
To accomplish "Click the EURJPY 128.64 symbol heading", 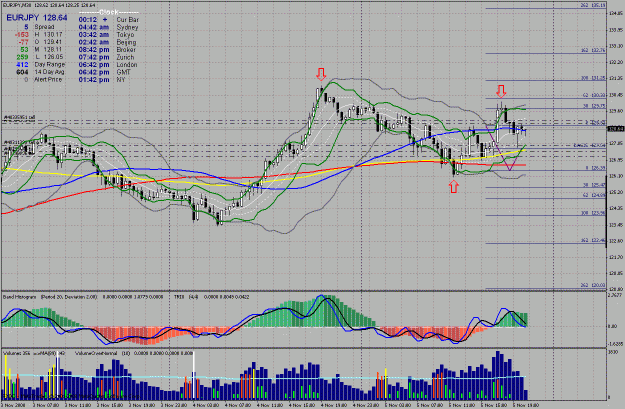I will coord(37,18).
